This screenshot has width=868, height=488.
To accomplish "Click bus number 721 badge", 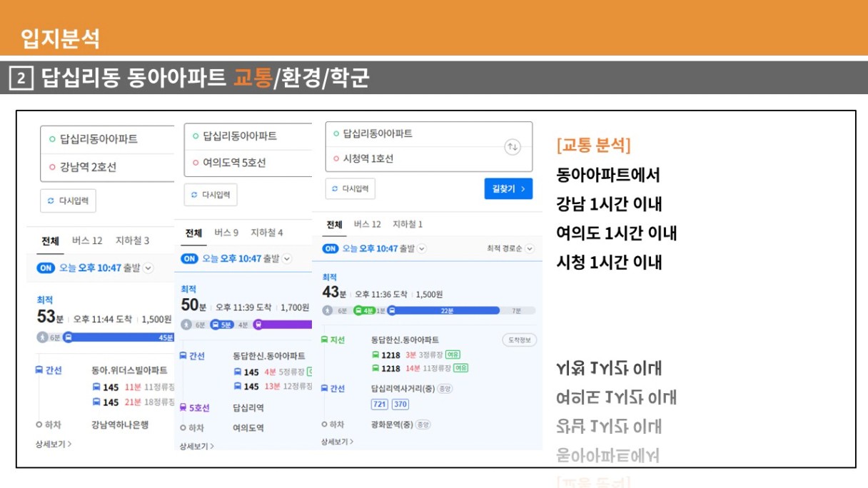I will [379, 405].
